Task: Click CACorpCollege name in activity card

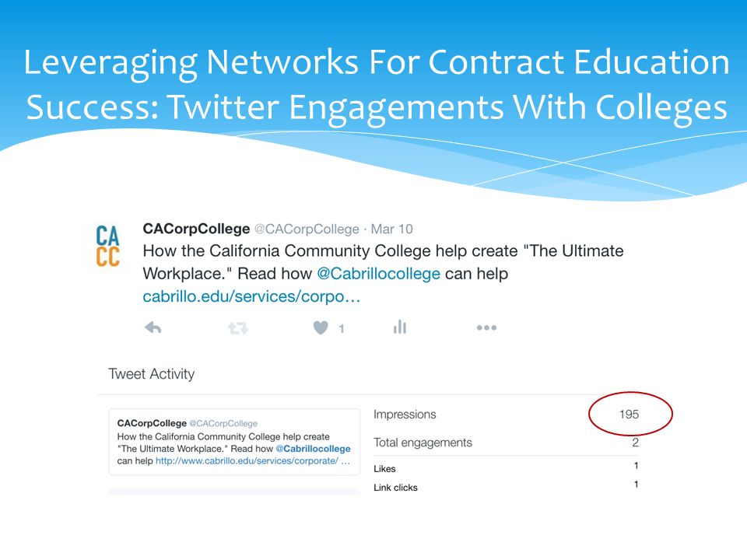Action: 152,423
